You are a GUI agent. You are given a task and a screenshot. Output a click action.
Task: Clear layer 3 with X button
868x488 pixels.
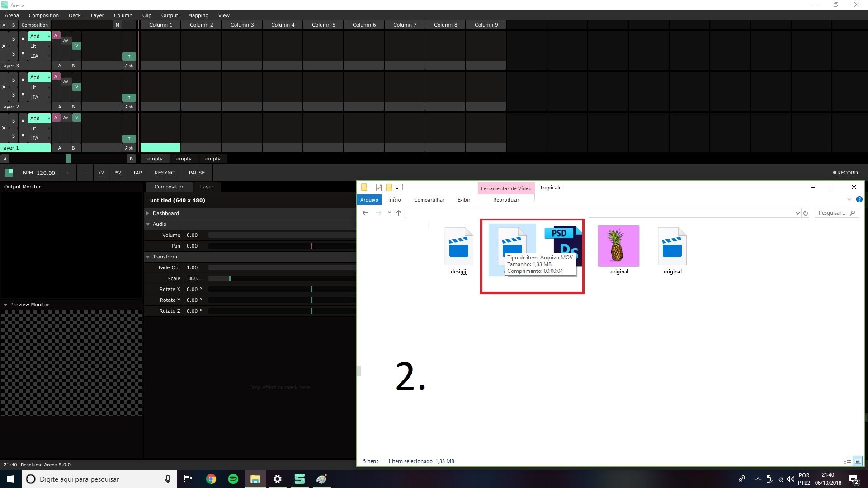click(x=4, y=46)
